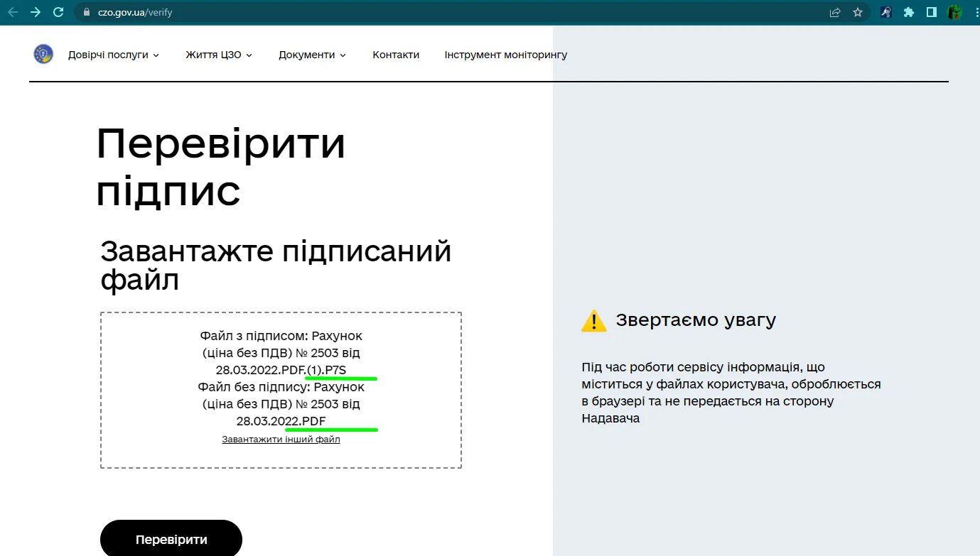Open the browser profile avatar
Screen dimensions: 980x556
954,12
